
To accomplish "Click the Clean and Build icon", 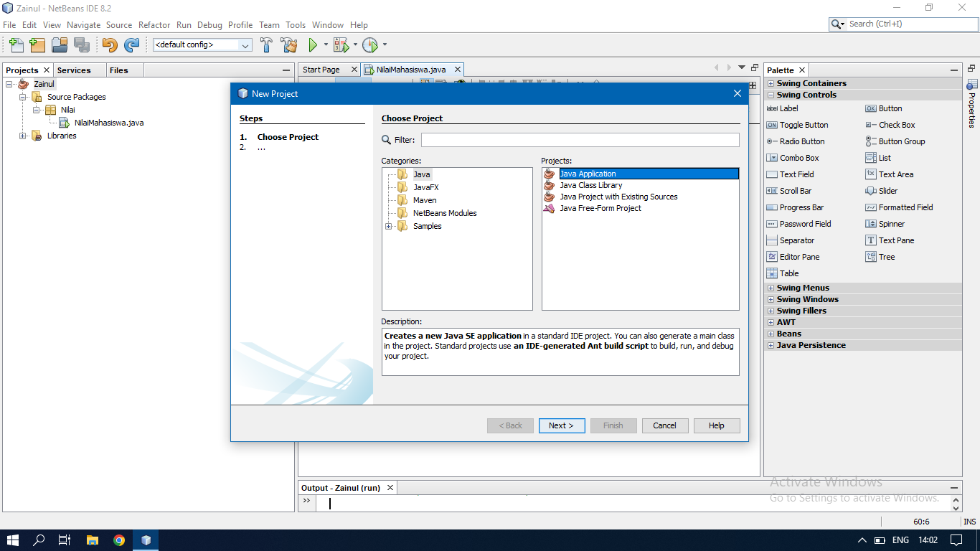I will 289,45.
